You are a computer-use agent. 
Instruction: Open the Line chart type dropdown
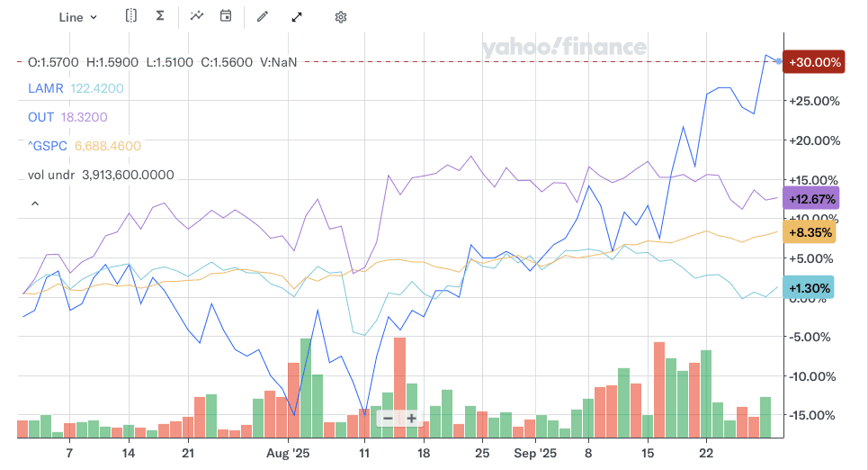[77, 17]
